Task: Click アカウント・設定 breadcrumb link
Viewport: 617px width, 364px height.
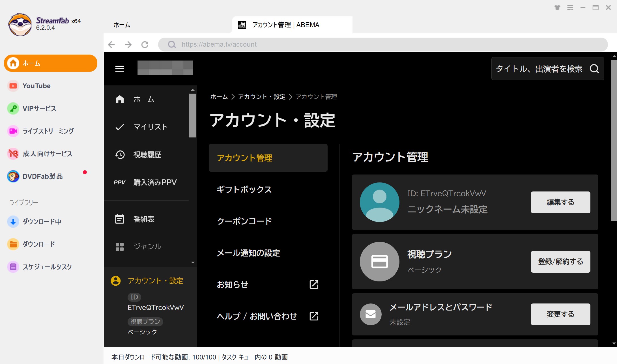Action: [262, 97]
